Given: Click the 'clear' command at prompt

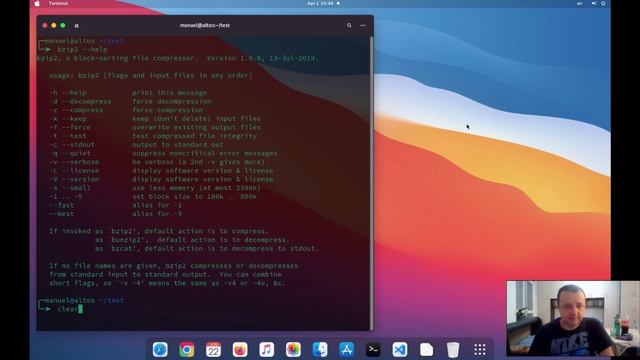Looking at the screenshot, I should click(x=68, y=309).
